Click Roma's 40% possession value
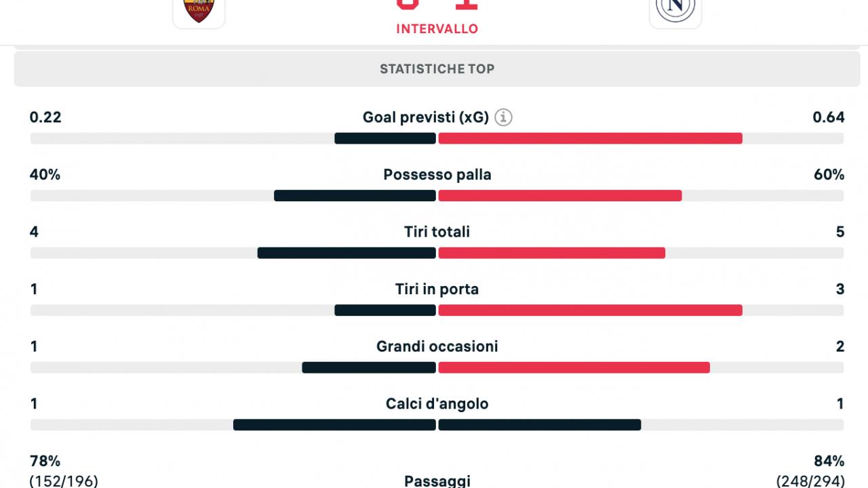This screenshot has height=488, width=868. [x=45, y=174]
